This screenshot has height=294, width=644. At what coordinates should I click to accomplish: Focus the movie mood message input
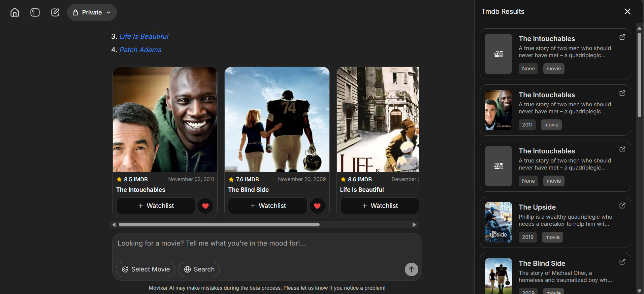pos(267,243)
